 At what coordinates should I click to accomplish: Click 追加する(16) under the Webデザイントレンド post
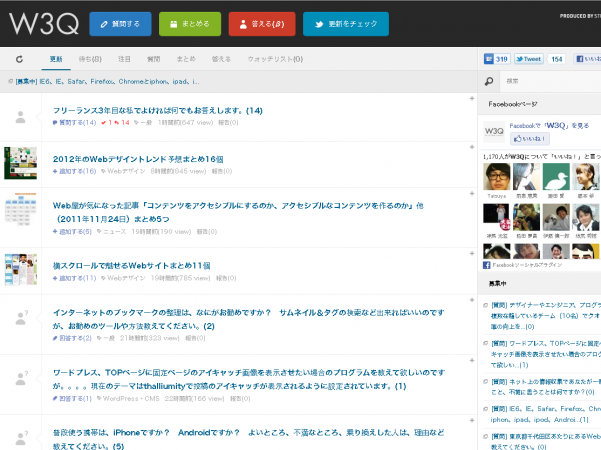coord(75,171)
